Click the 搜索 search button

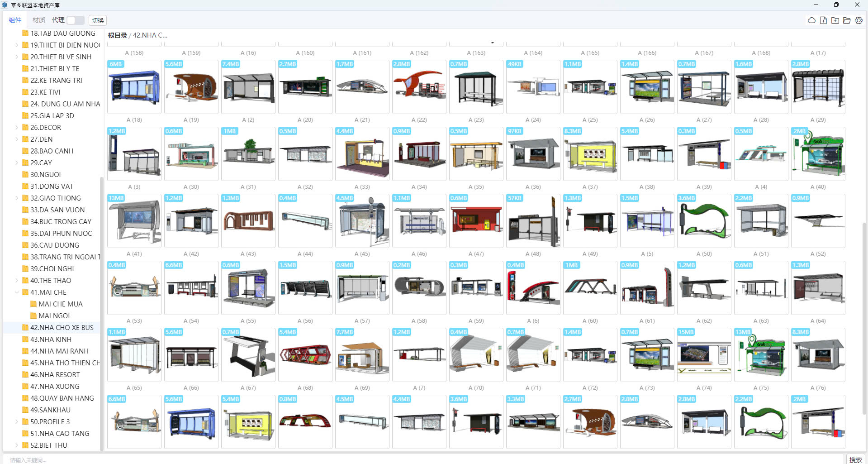855,459
